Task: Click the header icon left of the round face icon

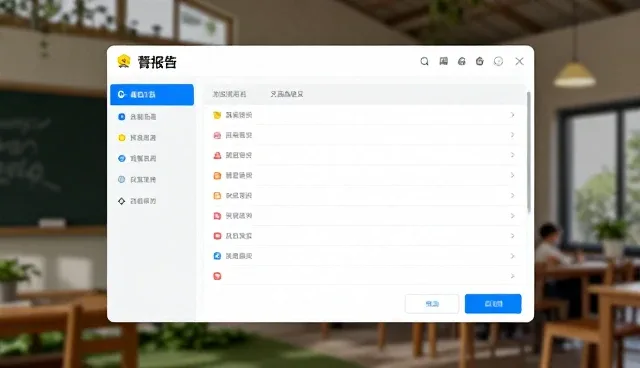Action: click(480, 61)
